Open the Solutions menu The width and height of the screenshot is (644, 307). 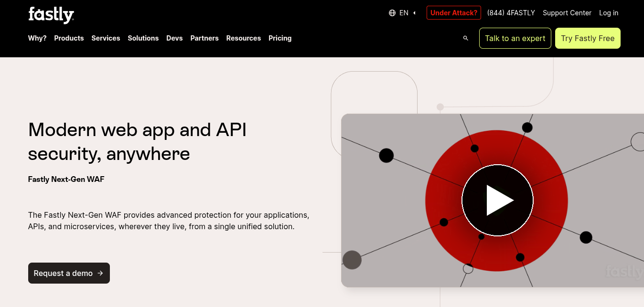143,38
